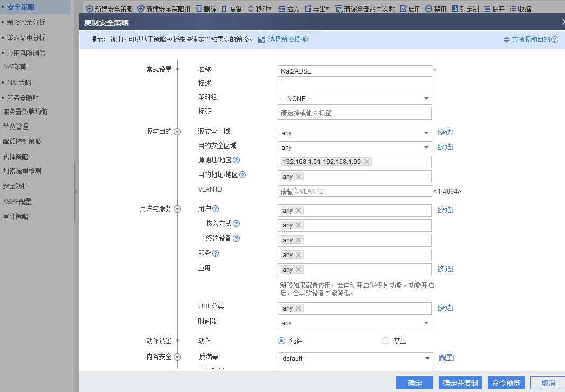Click the 确定并复制 button
Screen dimensions: 565x392
pos(460,383)
